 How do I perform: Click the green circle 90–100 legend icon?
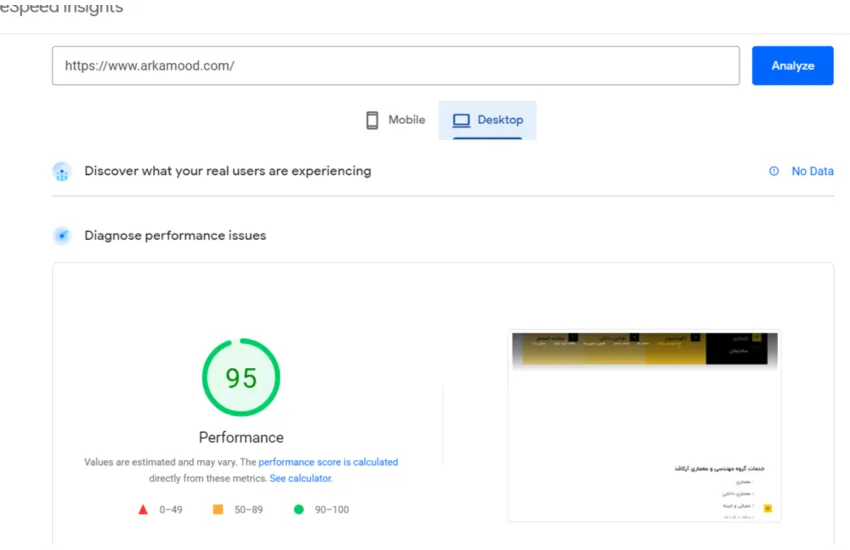(x=298, y=510)
